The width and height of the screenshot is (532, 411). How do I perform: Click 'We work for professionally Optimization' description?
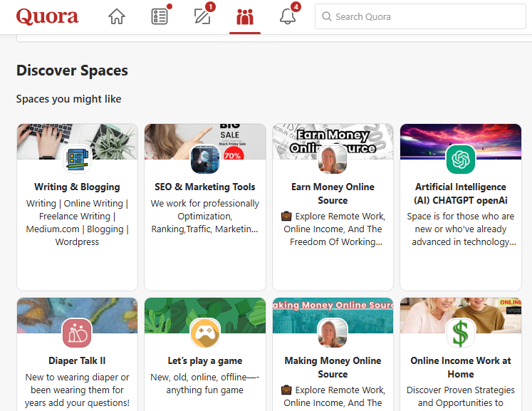(x=205, y=217)
